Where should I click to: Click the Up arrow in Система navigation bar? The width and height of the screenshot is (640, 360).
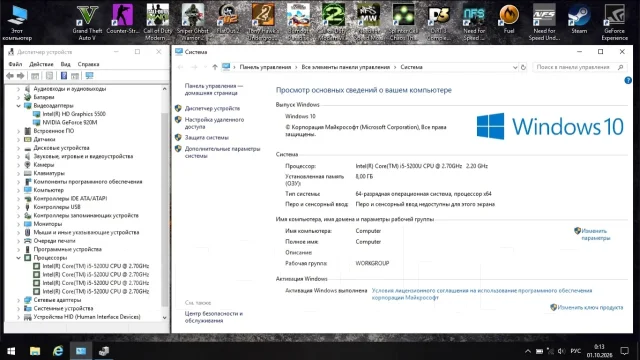pyautogui.click(x=215, y=67)
